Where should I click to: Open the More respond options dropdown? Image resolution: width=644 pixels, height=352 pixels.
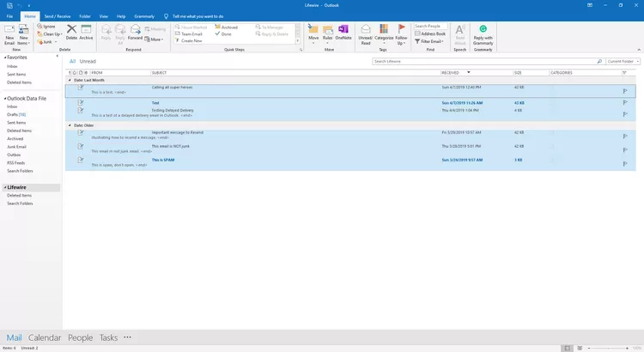(x=154, y=39)
